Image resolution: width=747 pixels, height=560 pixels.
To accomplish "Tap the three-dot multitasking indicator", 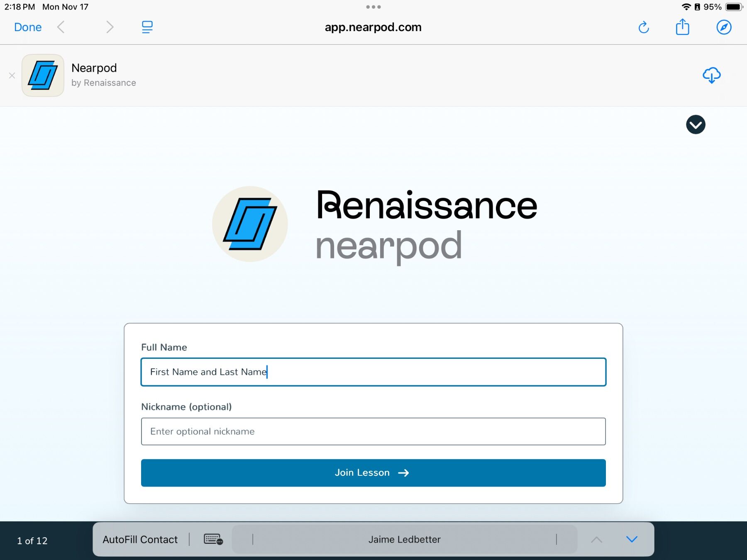I will coord(373,7).
